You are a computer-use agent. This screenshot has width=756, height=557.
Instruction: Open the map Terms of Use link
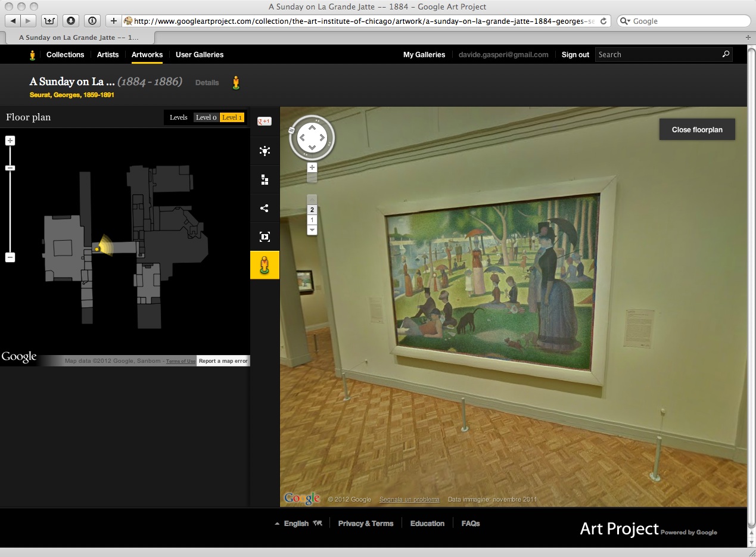pos(181,361)
